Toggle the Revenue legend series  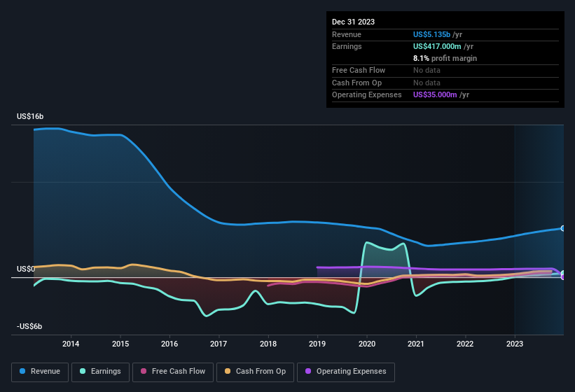click(40, 372)
